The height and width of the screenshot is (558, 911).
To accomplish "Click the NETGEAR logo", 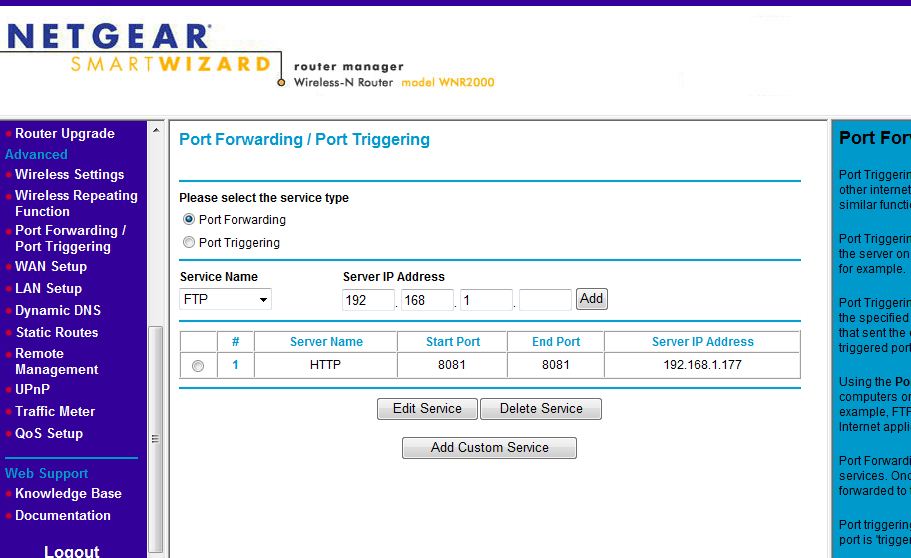I will [x=108, y=36].
